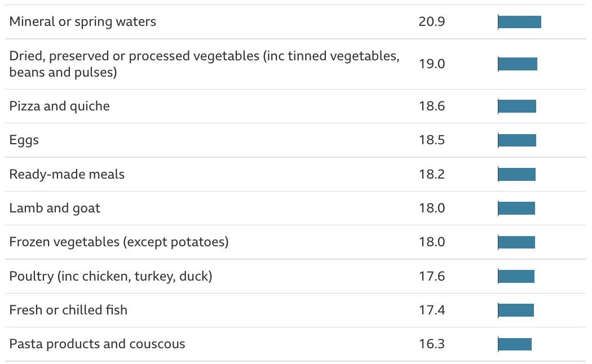592x364 pixels.
Task: Click the blue bar for Poultry row
Action: coord(516,276)
